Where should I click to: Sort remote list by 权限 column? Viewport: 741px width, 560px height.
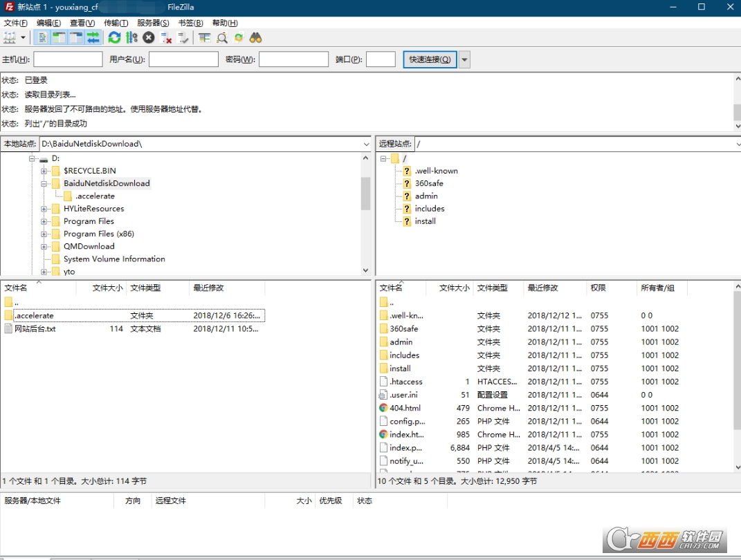(x=598, y=288)
